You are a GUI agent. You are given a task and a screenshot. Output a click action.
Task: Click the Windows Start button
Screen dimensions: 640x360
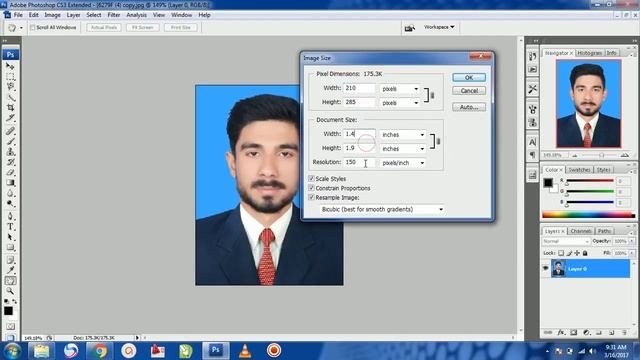12,351
